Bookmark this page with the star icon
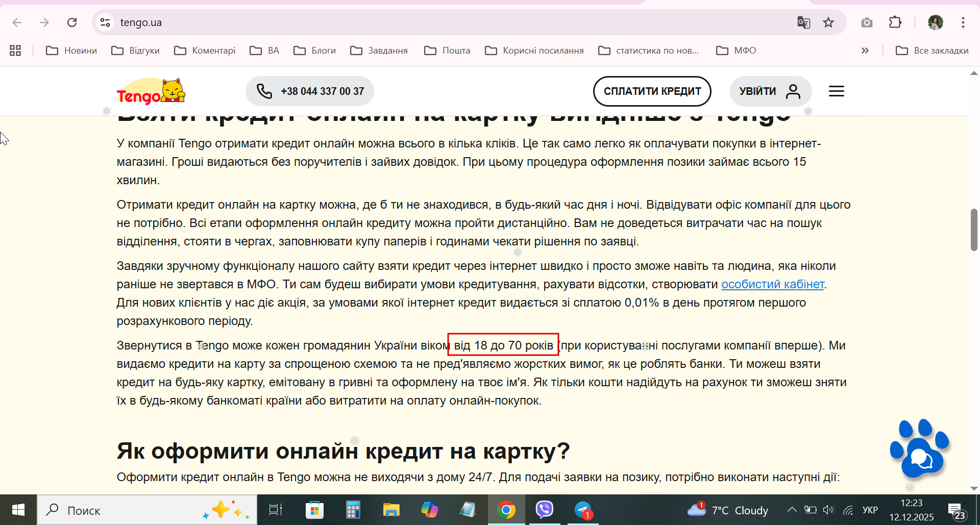Image resolution: width=980 pixels, height=525 pixels. pyautogui.click(x=828, y=22)
